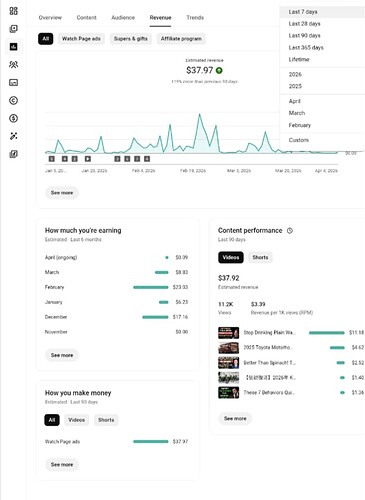The height and width of the screenshot is (500, 365).
Task: Filter revenue by Watch Page ads chip
Action: (x=81, y=39)
